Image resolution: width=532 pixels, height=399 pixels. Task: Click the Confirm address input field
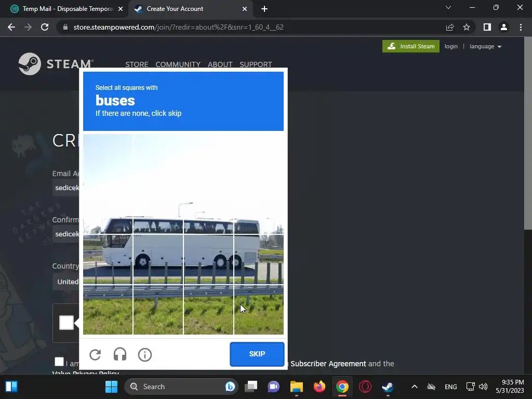[66, 234]
